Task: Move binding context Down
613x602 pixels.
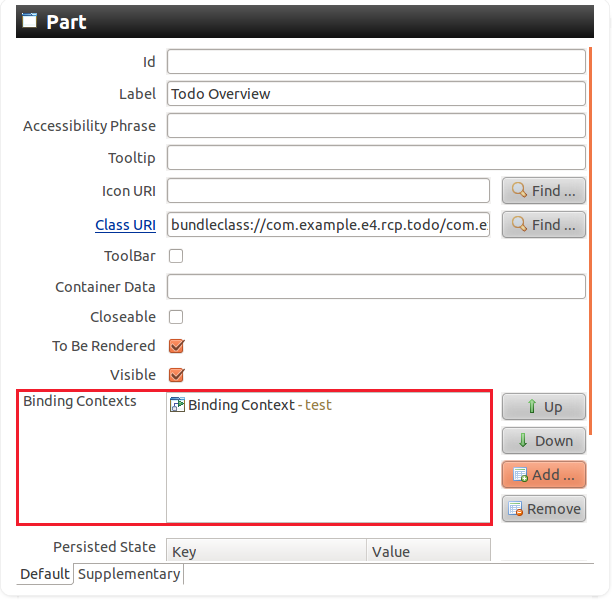Action: tap(543, 441)
